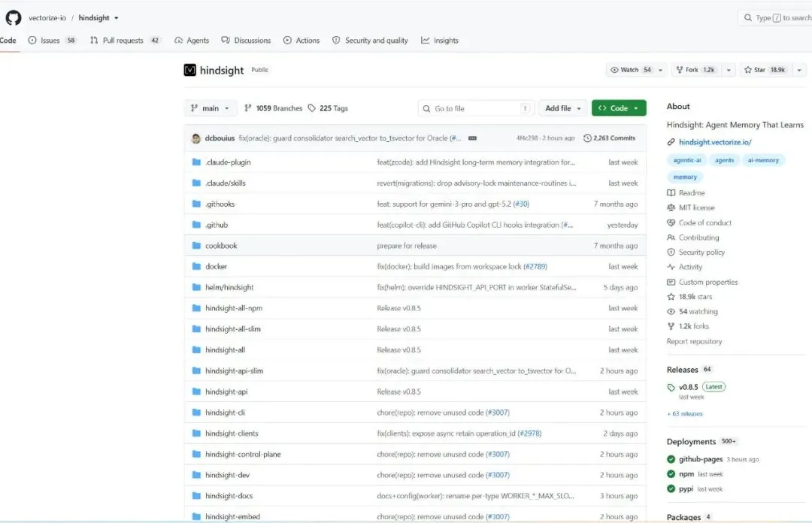The image size is (812, 523).
Task: Switch to the Issues tab
Action: [x=52, y=41]
